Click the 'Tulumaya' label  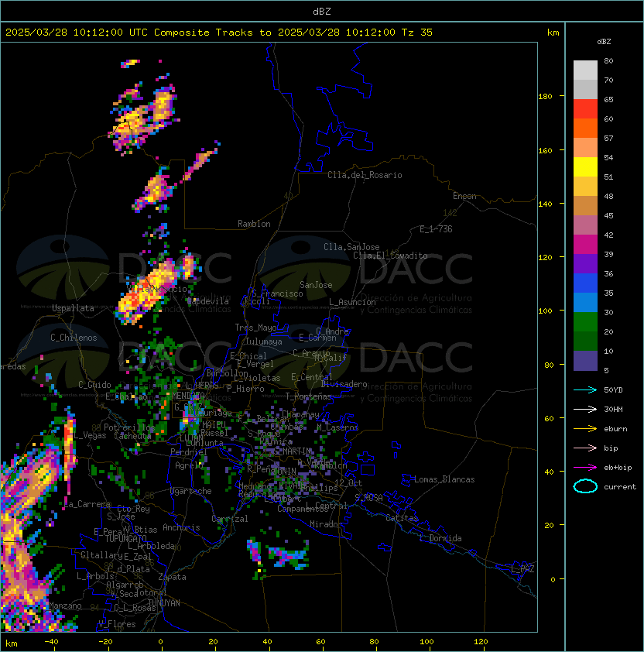(x=264, y=341)
